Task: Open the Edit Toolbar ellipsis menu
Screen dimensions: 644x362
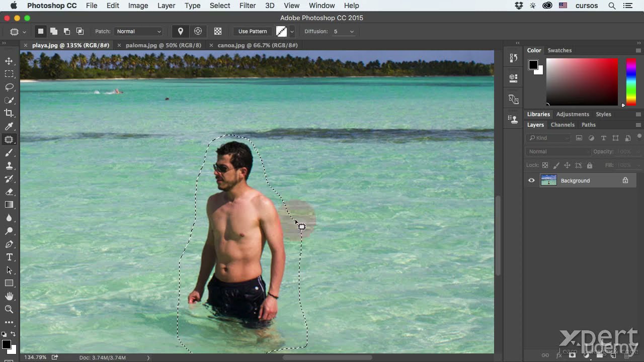Action: coord(9,322)
